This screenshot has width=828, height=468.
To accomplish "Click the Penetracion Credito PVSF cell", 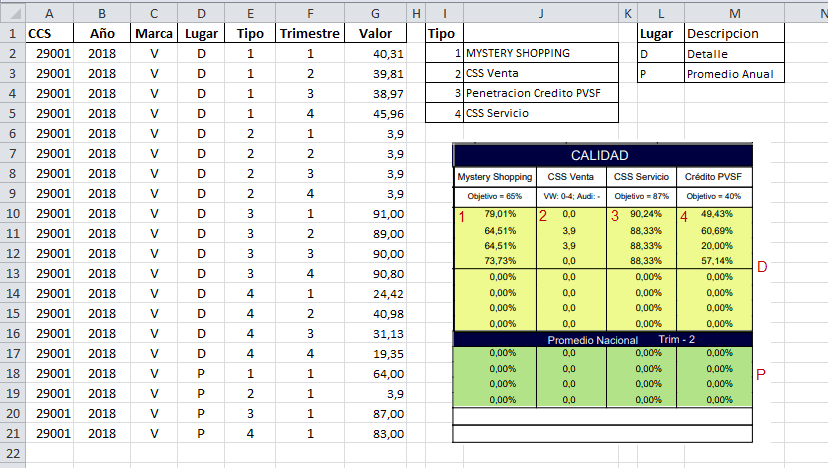I will (x=540, y=93).
